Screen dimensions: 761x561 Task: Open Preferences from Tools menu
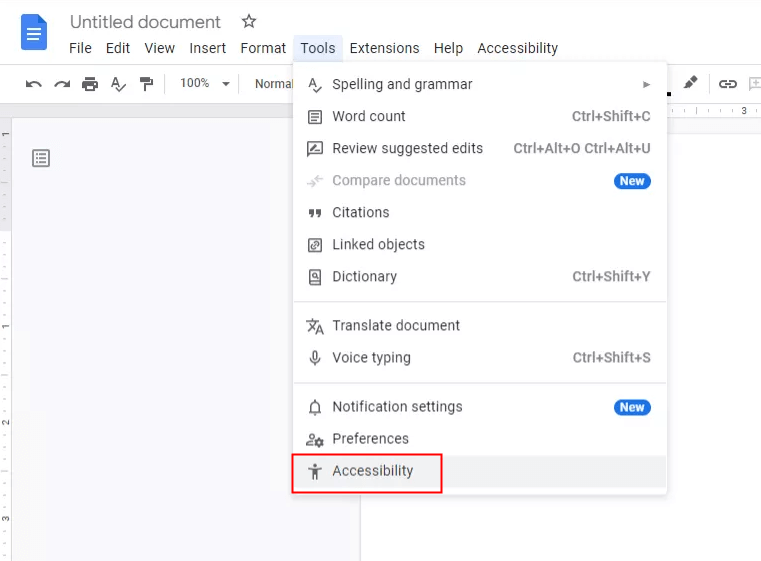(480, 439)
